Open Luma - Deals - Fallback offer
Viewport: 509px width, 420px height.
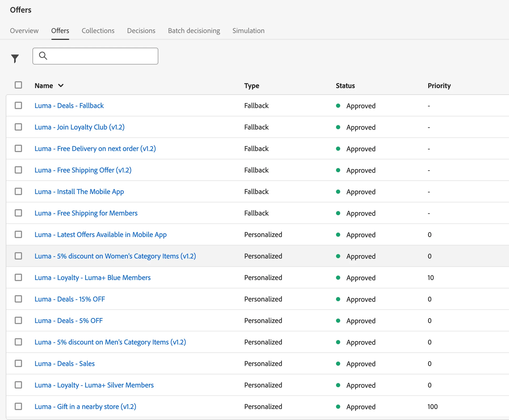(x=69, y=106)
